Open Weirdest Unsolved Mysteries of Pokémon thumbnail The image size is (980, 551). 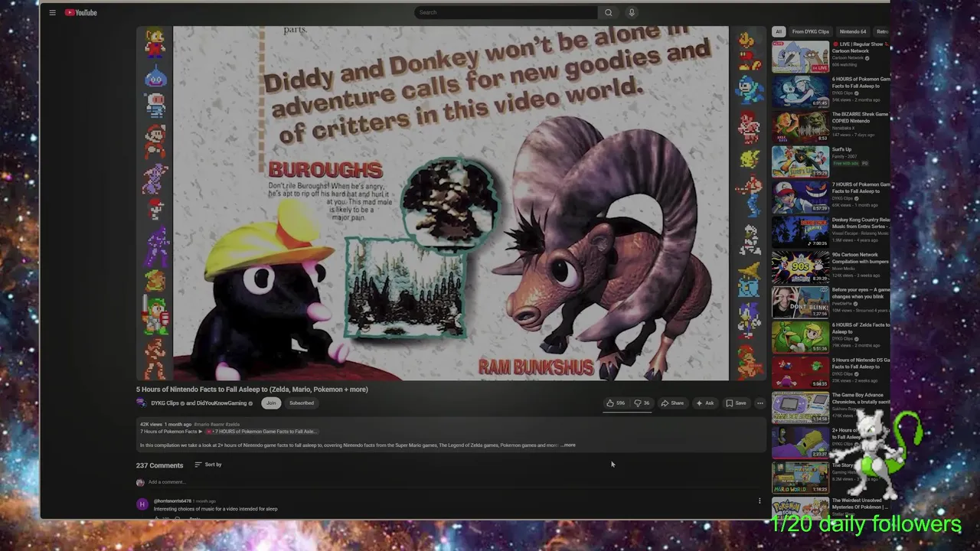[800, 509]
